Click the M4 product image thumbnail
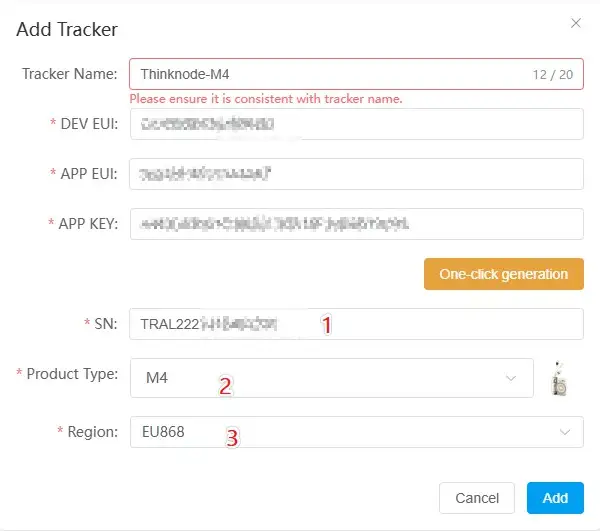600x531 pixels. 561,379
